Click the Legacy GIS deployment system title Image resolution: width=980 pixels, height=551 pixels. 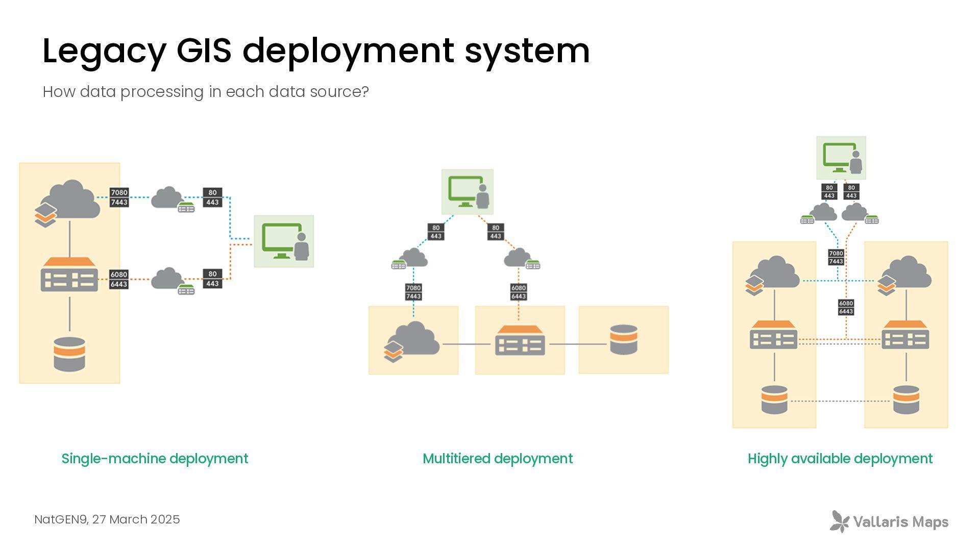[315, 51]
